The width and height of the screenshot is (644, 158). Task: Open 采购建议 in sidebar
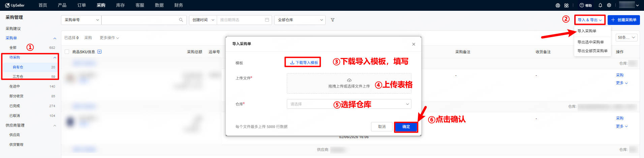coord(13,29)
